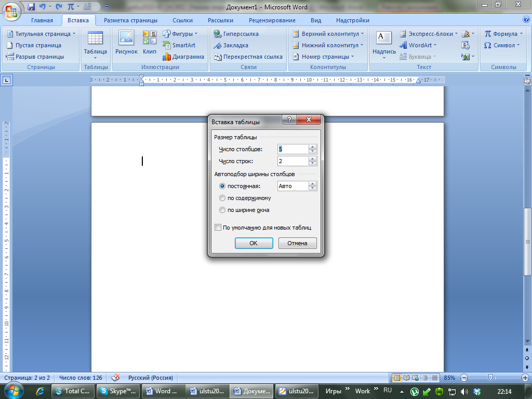Click the Dropbox tray icon
This screenshot has height=399, width=532.
477,392
